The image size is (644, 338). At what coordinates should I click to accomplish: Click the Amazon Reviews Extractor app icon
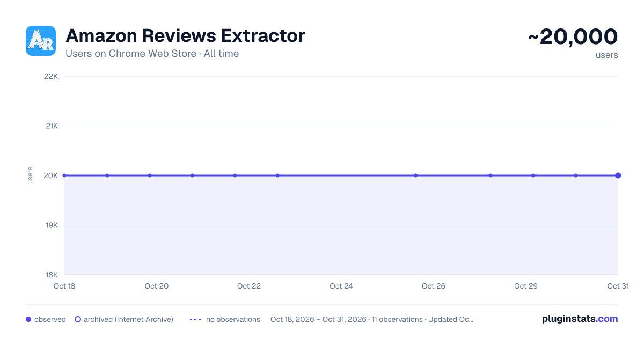[41, 41]
